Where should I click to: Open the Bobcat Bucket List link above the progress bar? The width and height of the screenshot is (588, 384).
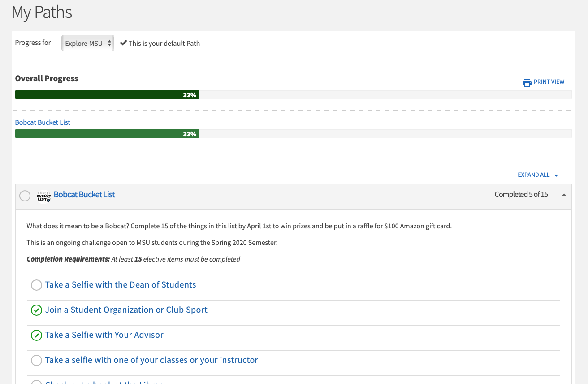pos(43,122)
